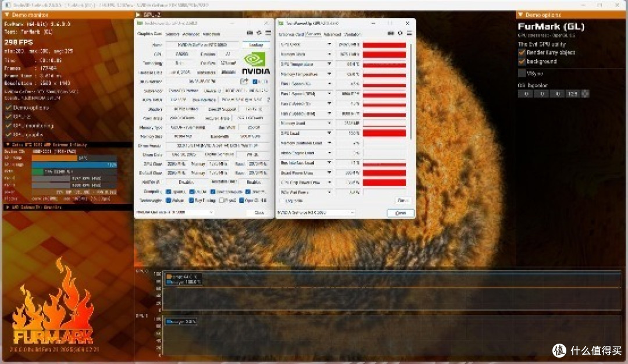Viewport: 628px width, 364px height.
Task: Open GPU Temperature sensor dropdown
Action: coord(329,64)
